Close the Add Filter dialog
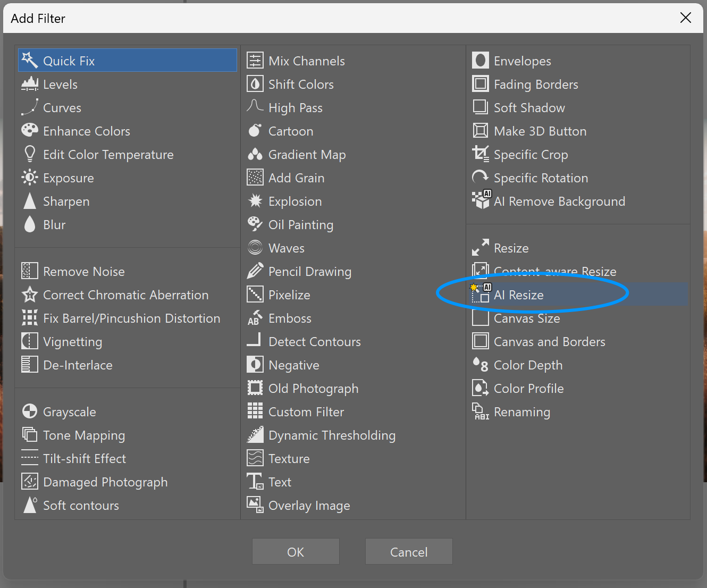 pyautogui.click(x=685, y=18)
